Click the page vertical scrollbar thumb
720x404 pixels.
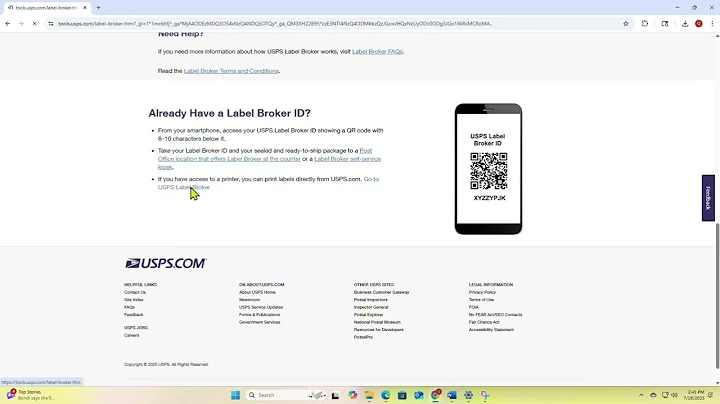[717, 295]
